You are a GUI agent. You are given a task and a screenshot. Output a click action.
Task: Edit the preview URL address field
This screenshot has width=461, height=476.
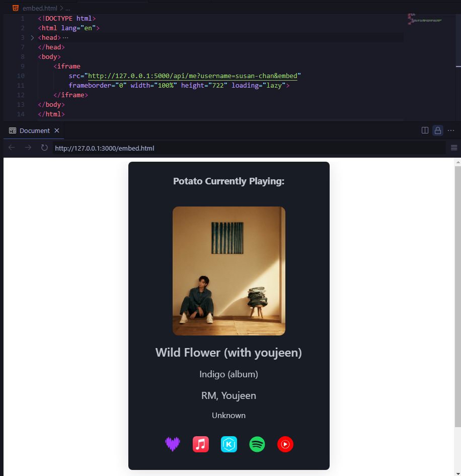tap(249, 148)
